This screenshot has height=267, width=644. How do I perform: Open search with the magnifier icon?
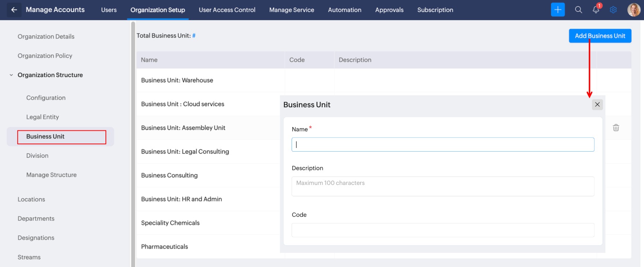click(x=578, y=10)
